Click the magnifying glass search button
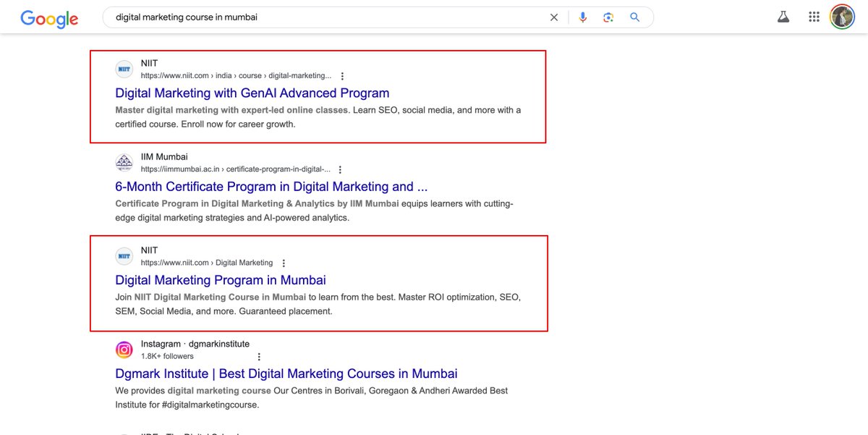Viewport: 868px width, 435px height. click(x=635, y=17)
